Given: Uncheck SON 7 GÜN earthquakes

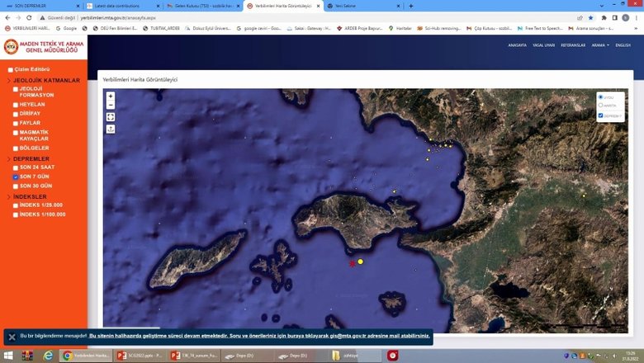Looking at the screenshot, I should (16, 177).
